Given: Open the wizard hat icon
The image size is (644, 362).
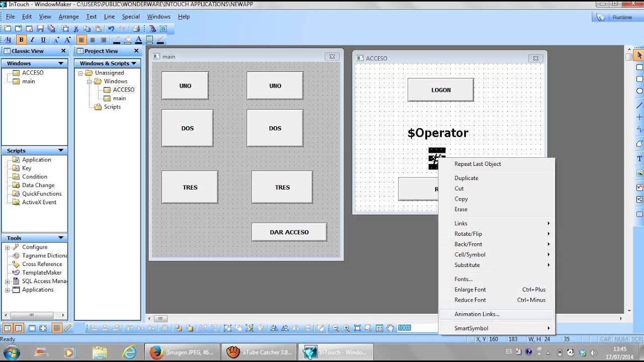Looking at the screenshot, I should tap(152, 29).
